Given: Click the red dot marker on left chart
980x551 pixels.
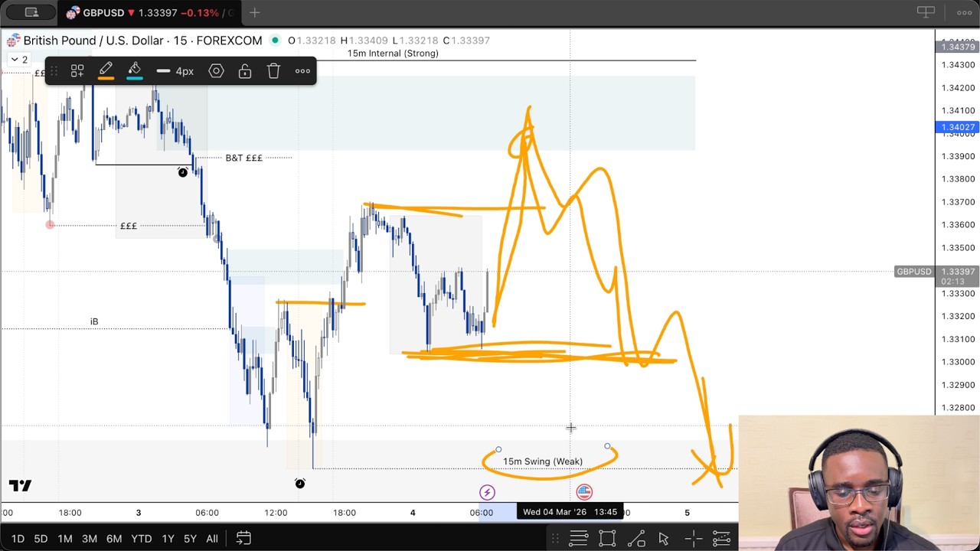Looking at the screenshot, I should click(50, 225).
